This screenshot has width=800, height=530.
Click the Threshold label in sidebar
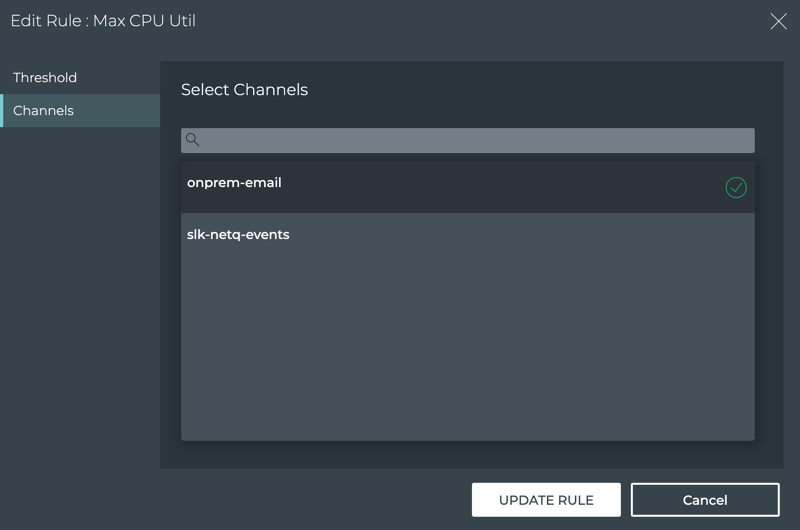coord(45,78)
